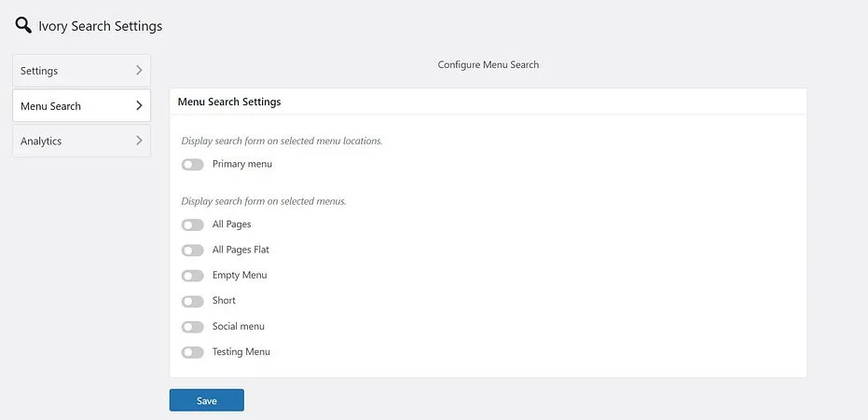Screen dimensions: 868x420
Task: Click the Menu Search chevron arrow
Action: [139, 106]
